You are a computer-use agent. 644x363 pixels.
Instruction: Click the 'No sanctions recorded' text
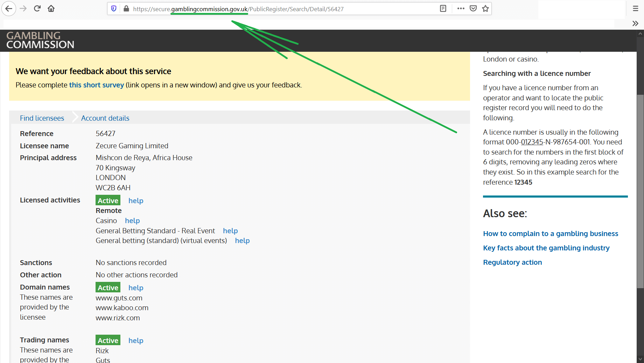[131, 263]
